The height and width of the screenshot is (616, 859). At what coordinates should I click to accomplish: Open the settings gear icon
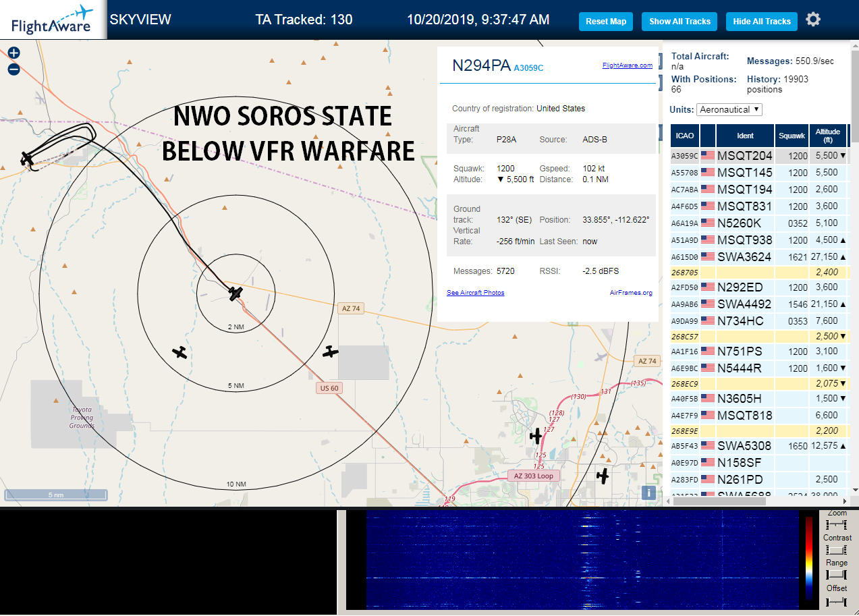click(813, 20)
